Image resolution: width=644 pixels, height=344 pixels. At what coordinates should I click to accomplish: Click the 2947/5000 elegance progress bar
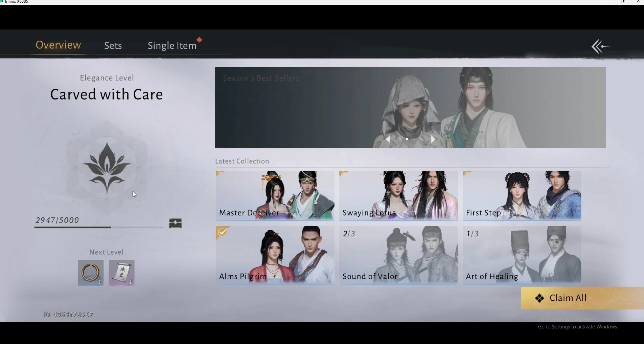click(x=99, y=227)
